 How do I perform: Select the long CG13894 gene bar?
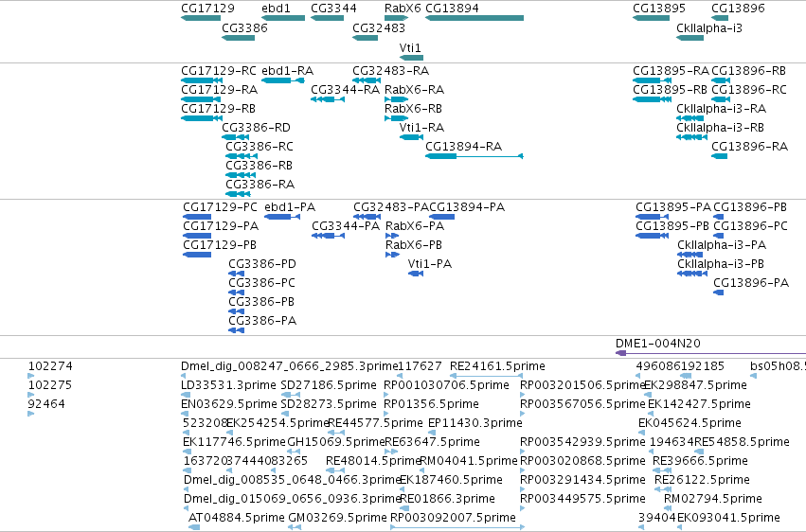[475, 18]
